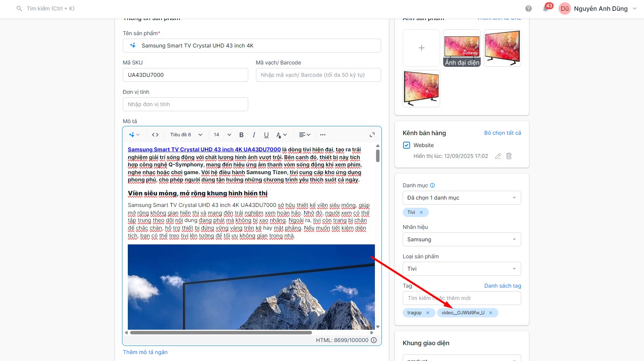Delete the Website display schedule with trash icon
The height and width of the screenshot is (361, 644).
[x=509, y=156]
